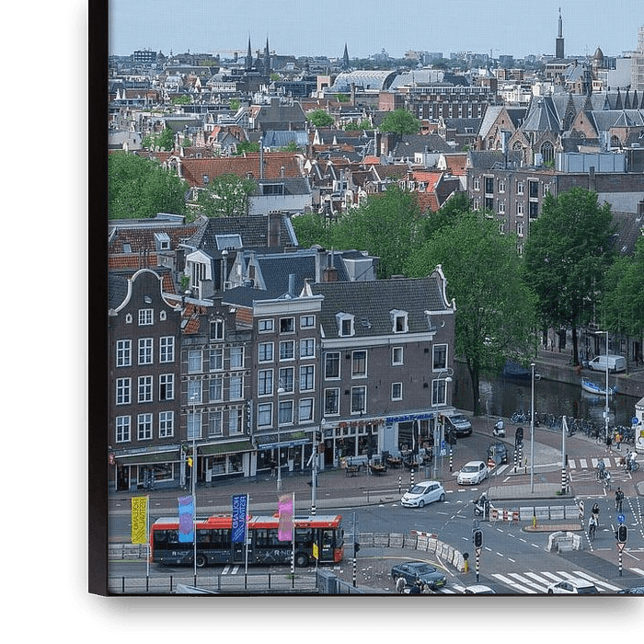644x644 pixels.
Task: Click the twin church spires on horizon
Action: [258, 55]
